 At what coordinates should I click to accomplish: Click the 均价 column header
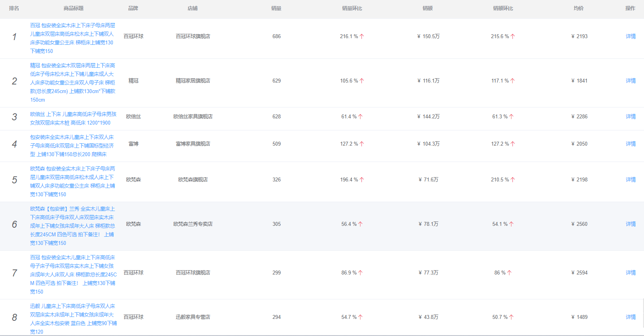[579, 8]
